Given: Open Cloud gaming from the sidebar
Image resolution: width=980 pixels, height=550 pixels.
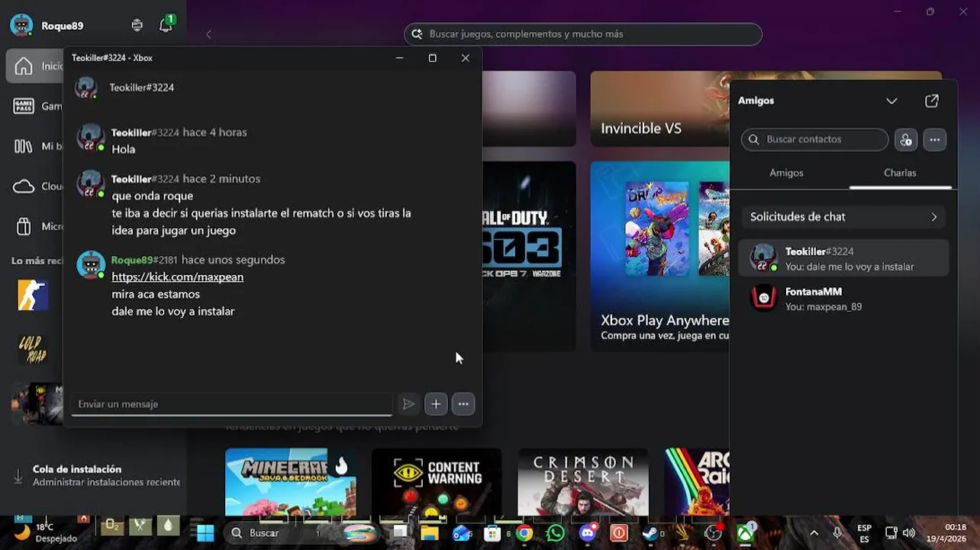Looking at the screenshot, I should click(x=24, y=186).
